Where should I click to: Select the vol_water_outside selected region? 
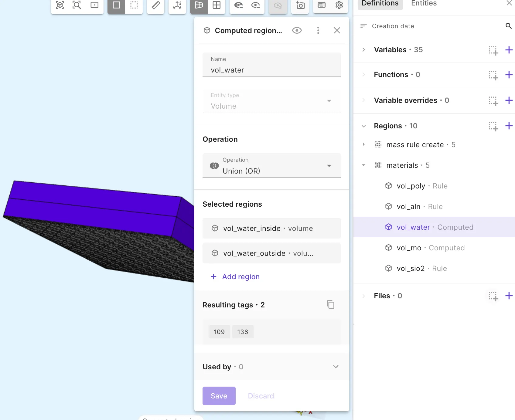pos(272,253)
